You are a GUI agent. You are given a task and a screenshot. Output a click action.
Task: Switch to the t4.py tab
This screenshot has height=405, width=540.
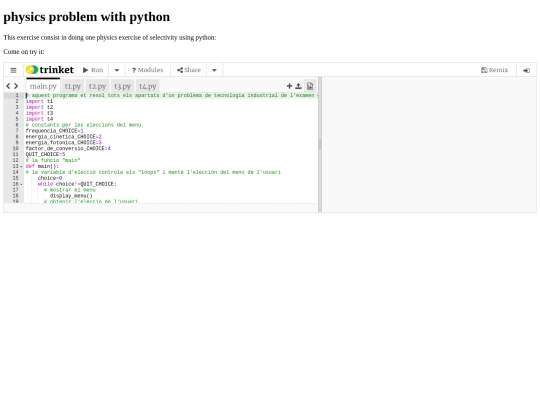click(x=147, y=86)
